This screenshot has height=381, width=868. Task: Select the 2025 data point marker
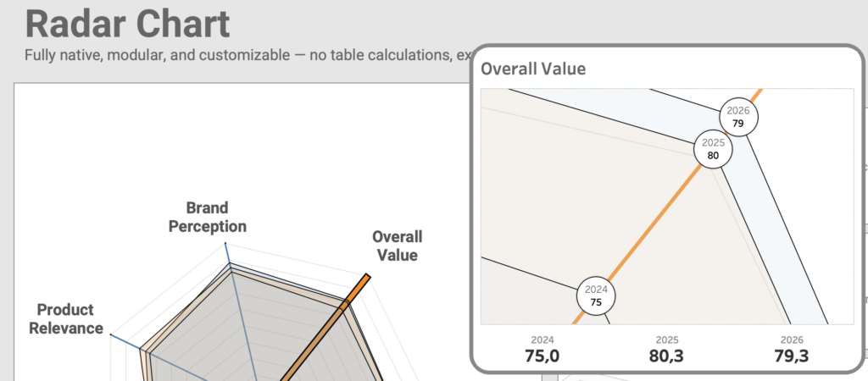712,149
